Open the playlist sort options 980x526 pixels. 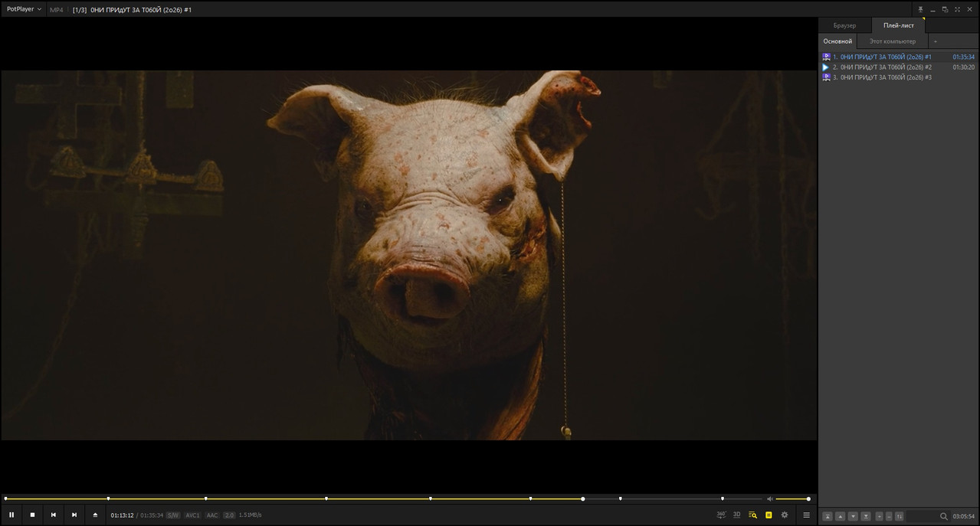pyautogui.click(x=899, y=516)
